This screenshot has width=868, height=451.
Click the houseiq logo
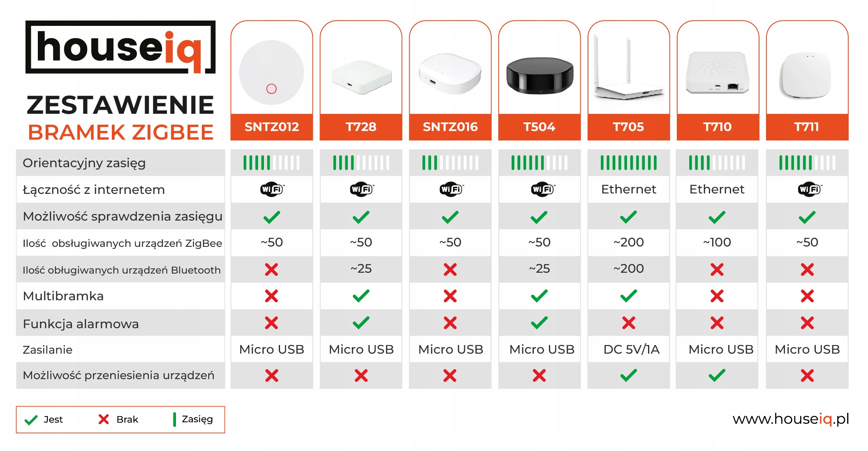pos(120,48)
